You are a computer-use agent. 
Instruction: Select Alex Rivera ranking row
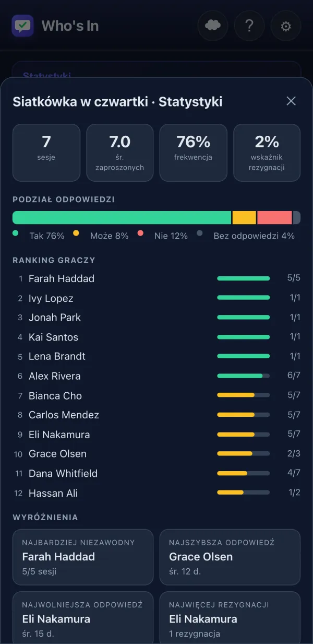pos(156,376)
